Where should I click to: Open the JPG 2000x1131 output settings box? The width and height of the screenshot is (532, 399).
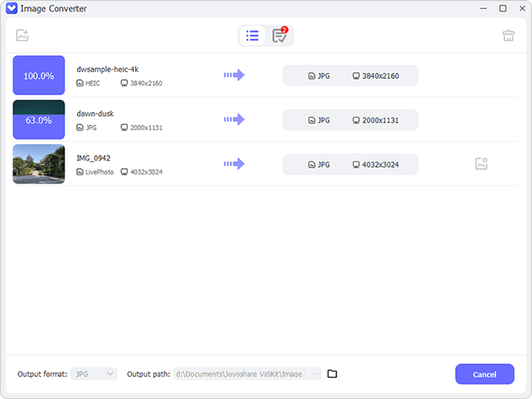350,120
